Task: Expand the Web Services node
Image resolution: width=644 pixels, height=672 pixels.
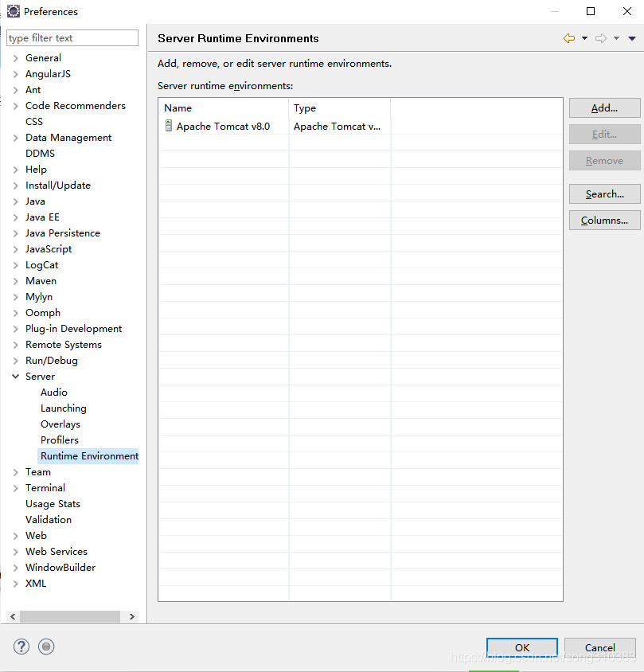Action: 15,552
